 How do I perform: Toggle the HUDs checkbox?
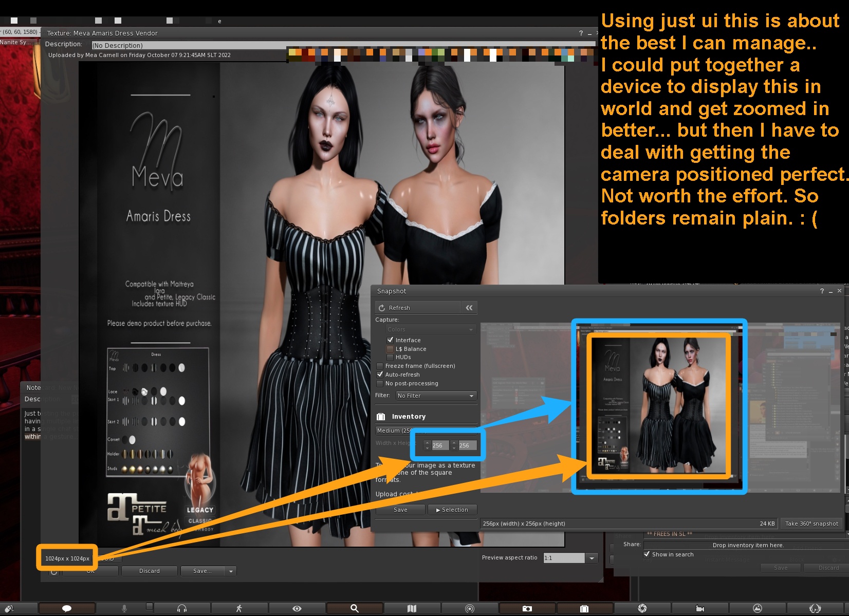pos(390,357)
